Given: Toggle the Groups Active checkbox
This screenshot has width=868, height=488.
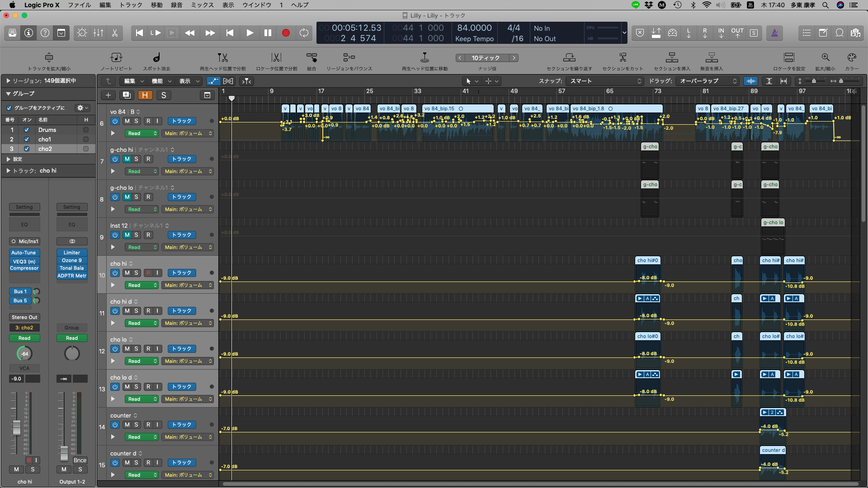Looking at the screenshot, I should [9, 108].
